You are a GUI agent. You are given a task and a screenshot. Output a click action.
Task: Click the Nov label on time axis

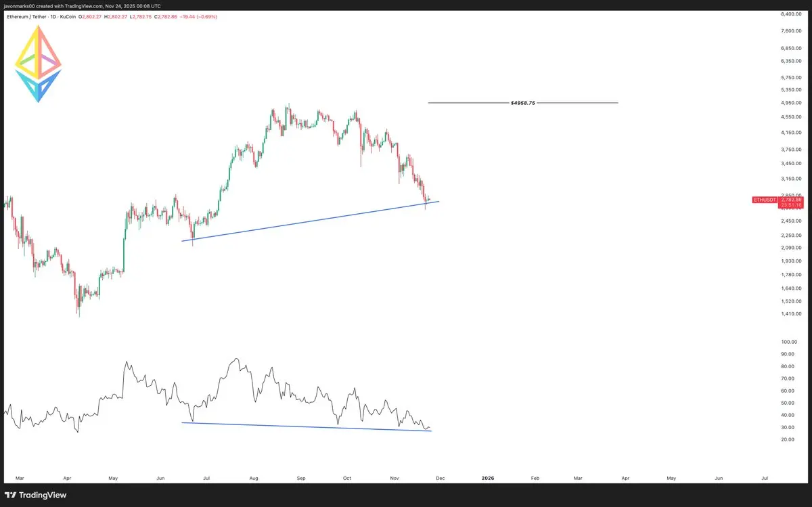coord(395,478)
